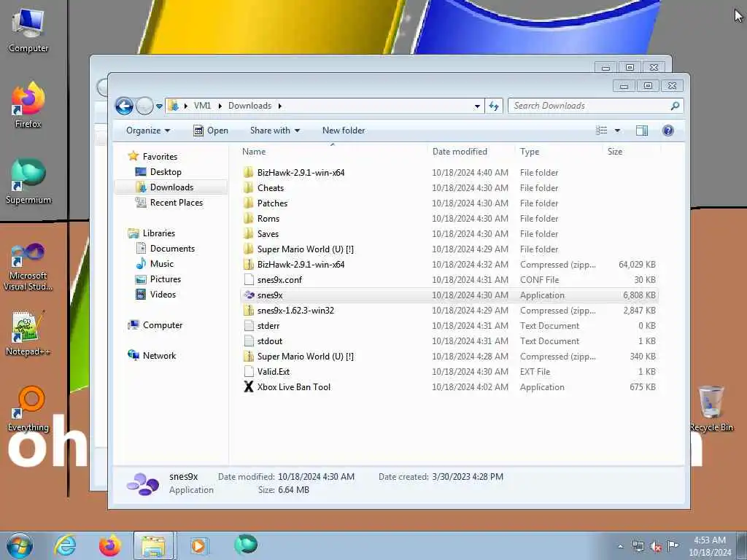
Task: Open the Windows Start menu
Action: coord(19,545)
